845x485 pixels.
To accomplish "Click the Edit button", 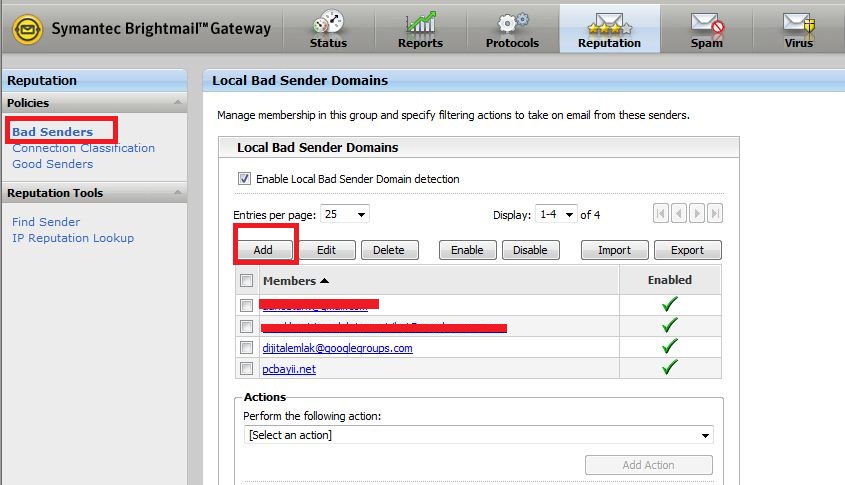I will pyautogui.click(x=327, y=250).
